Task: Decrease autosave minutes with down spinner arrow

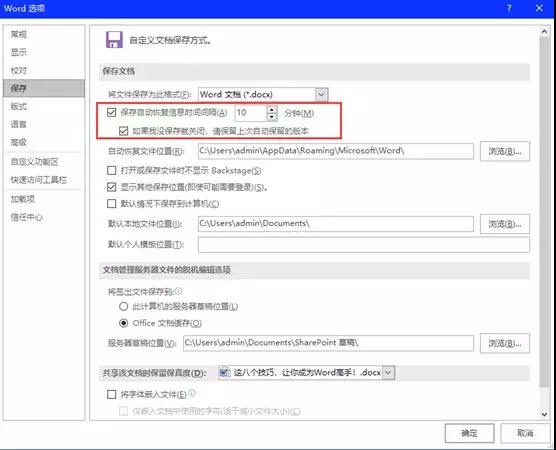Action: click(272, 117)
